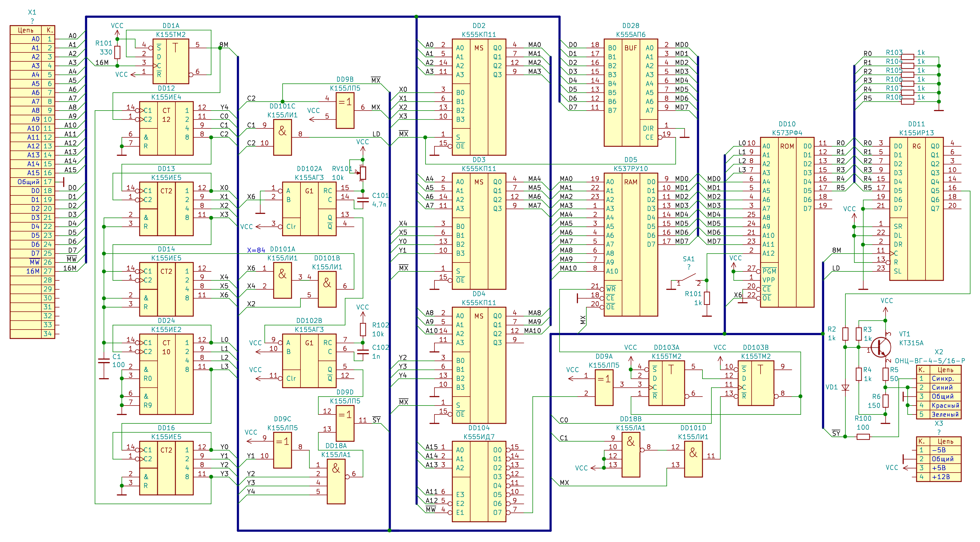Click resistor R2 1k symbol
The image size is (980, 542).
(845, 334)
